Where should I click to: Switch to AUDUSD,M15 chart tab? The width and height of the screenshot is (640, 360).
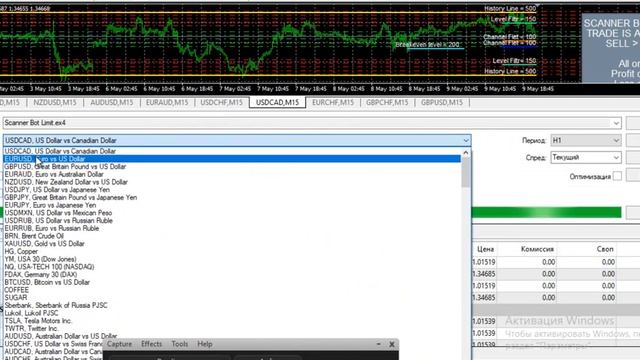click(x=111, y=102)
